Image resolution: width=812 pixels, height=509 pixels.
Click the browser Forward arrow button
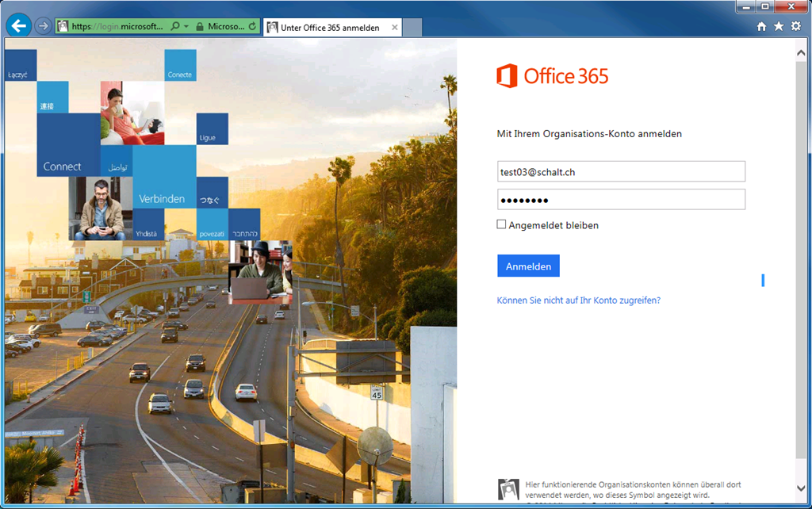tap(43, 26)
